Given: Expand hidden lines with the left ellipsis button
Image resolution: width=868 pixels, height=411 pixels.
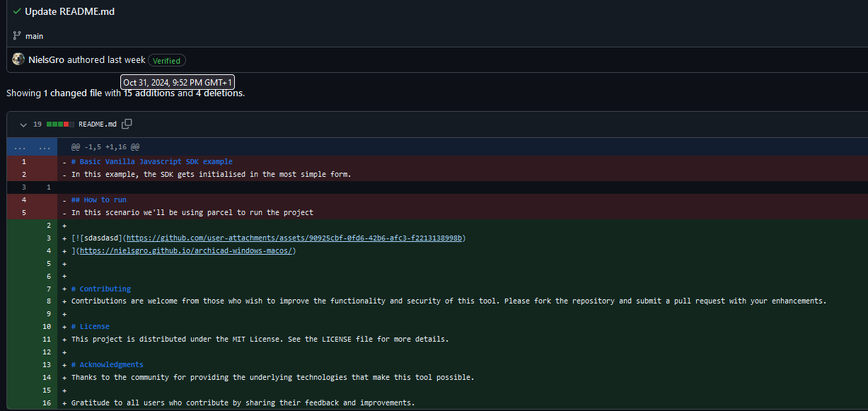Looking at the screenshot, I should point(19,146).
